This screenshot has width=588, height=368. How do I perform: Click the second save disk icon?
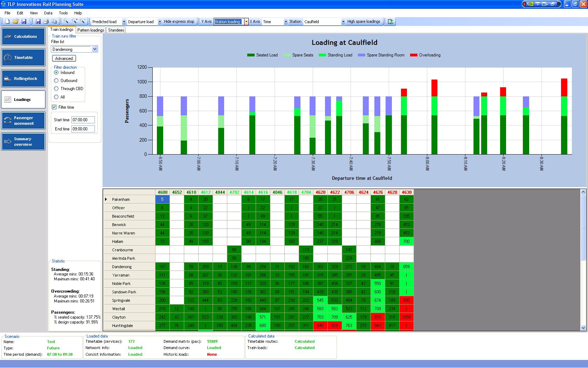[x=38, y=21]
